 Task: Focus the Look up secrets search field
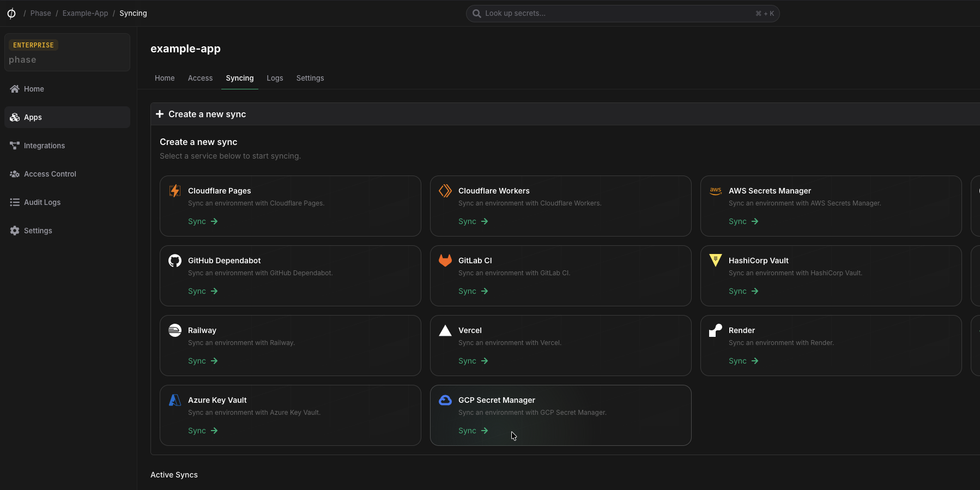coord(622,14)
